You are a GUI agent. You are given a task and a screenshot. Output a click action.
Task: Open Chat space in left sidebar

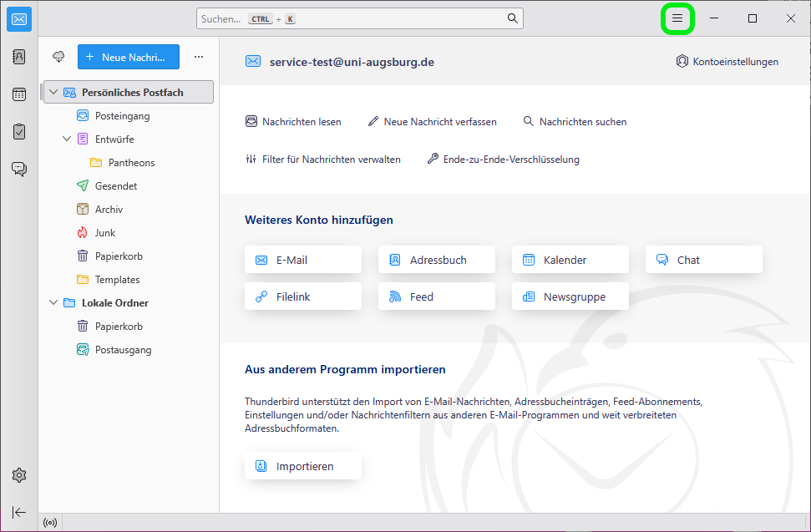coord(18,169)
